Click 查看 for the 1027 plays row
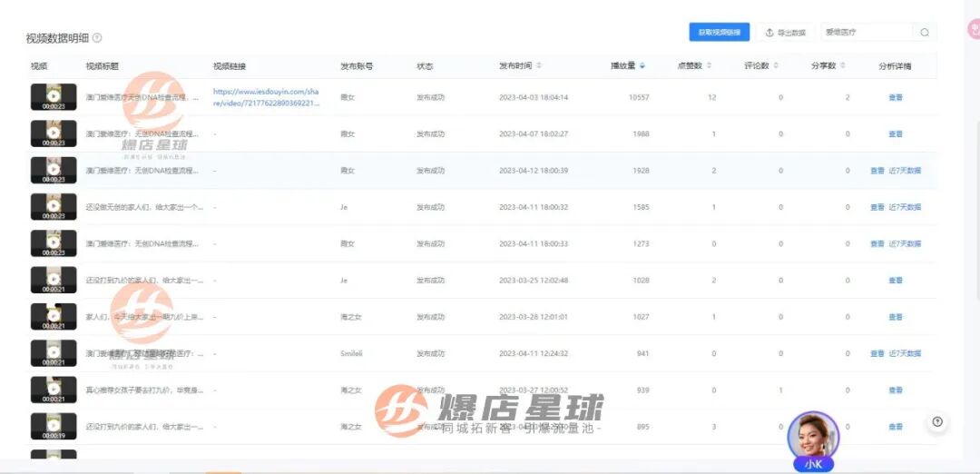The image size is (980, 474). (x=895, y=317)
